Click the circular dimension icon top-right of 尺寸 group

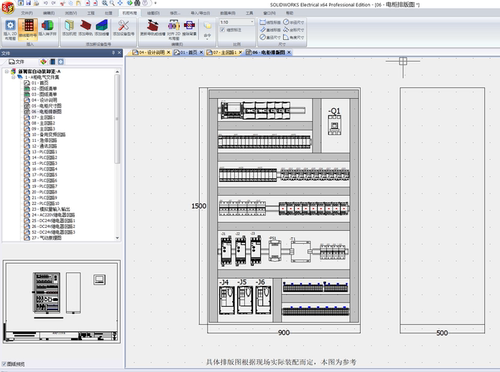tap(286, 22)
